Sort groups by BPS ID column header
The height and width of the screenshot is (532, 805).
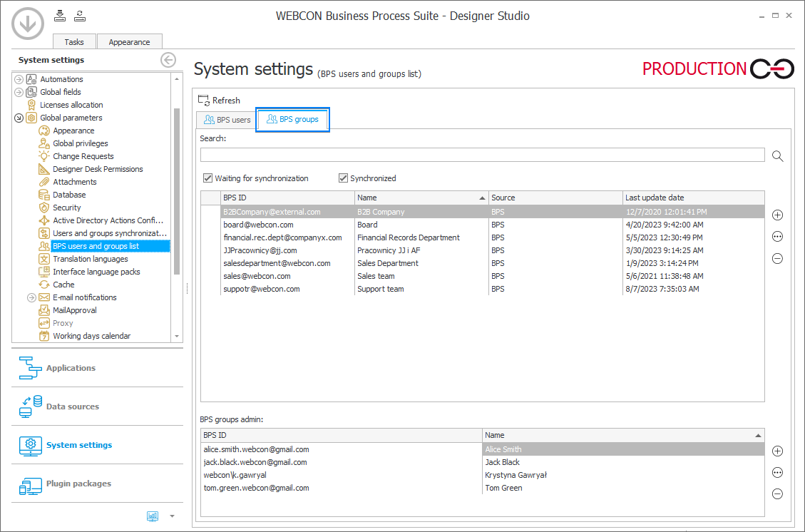[287, 198]
